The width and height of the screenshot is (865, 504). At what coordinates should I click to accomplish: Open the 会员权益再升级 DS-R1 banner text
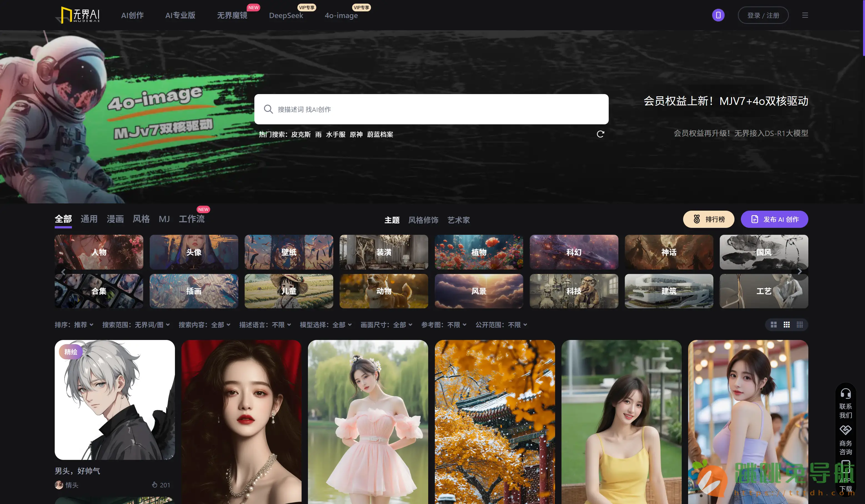click(x=741, y=133)
